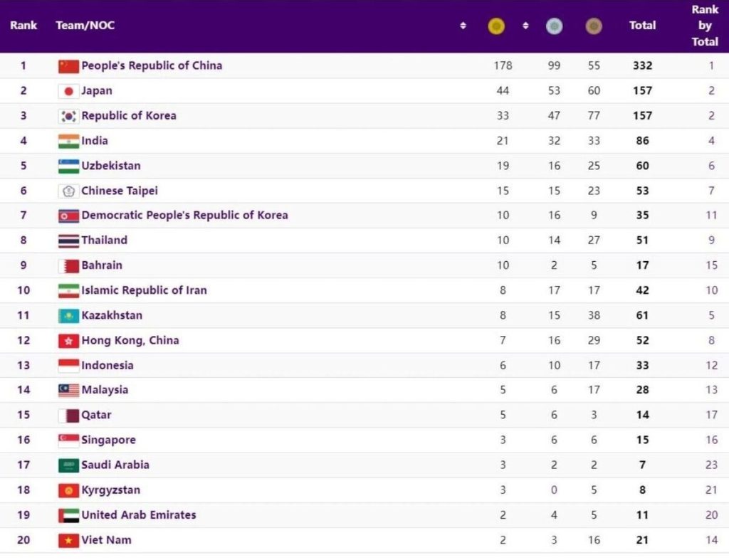The width and height of the screenshot is (729, 560).
Task: Sort using the arrow before silver medal
Action: [x=525, y=26]
